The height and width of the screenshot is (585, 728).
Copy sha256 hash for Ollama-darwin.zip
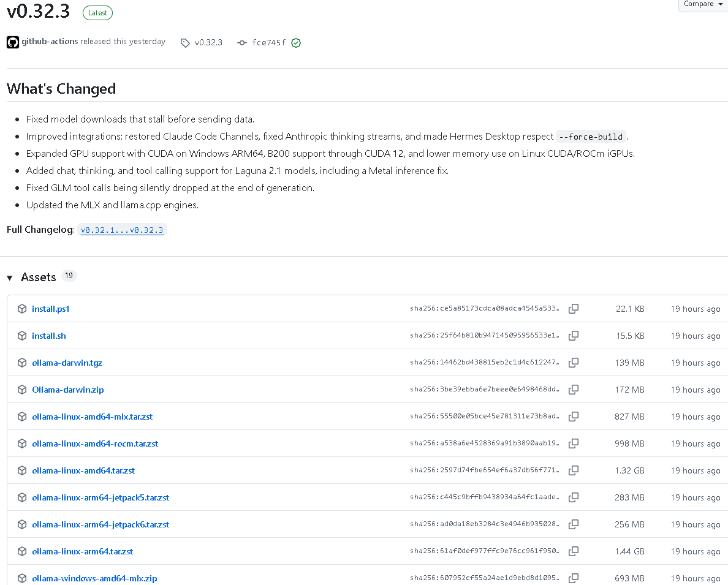(x=574, y=390)
